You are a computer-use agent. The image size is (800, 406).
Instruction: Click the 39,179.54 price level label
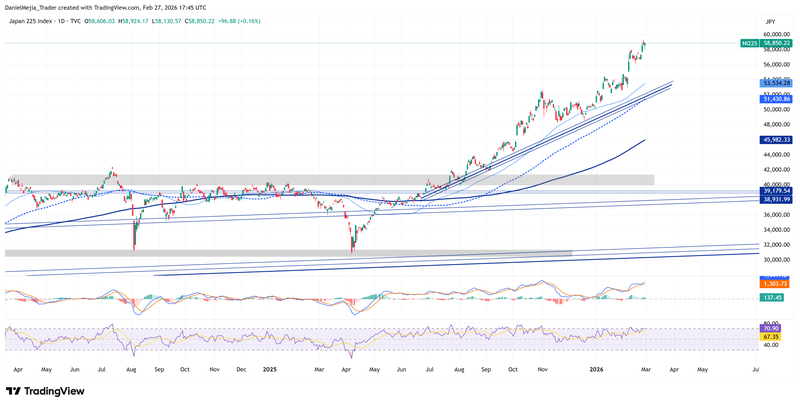(x=776, y=191)
